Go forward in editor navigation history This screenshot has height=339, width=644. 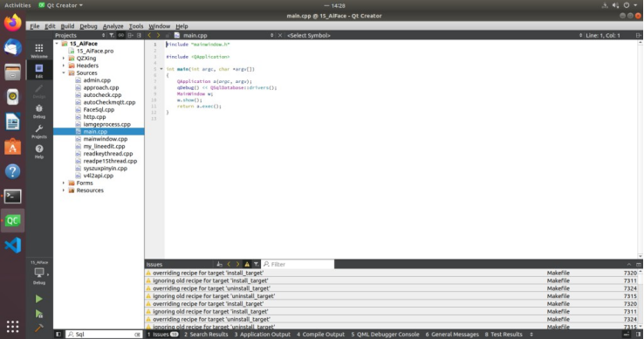pos(158,35)
